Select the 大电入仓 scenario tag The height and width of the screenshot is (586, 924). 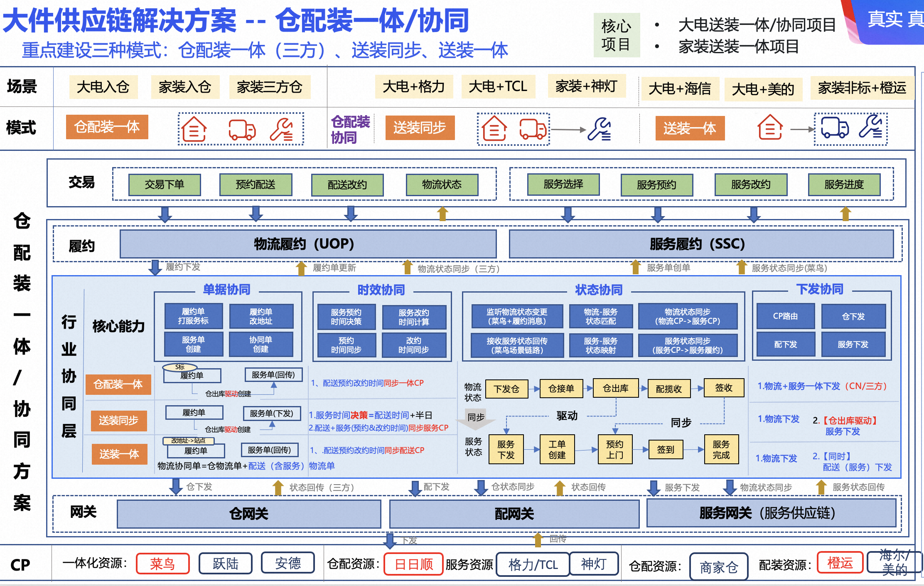coord(103,87)
